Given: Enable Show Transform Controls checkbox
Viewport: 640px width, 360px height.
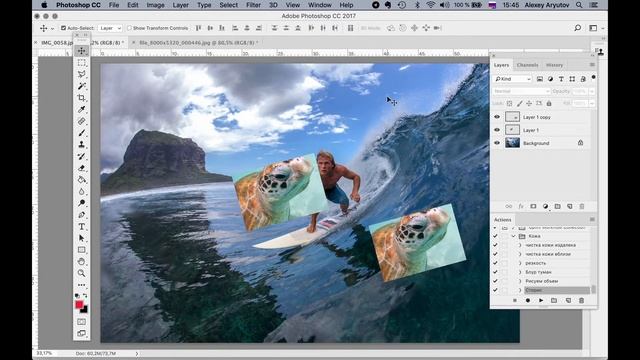Looking at the screenshot, I should tap(129, 28).
